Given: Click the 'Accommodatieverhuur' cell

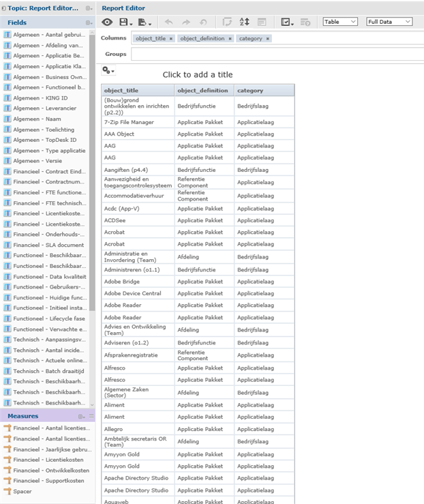Looking at the screenshot, I should click(138, 196).
